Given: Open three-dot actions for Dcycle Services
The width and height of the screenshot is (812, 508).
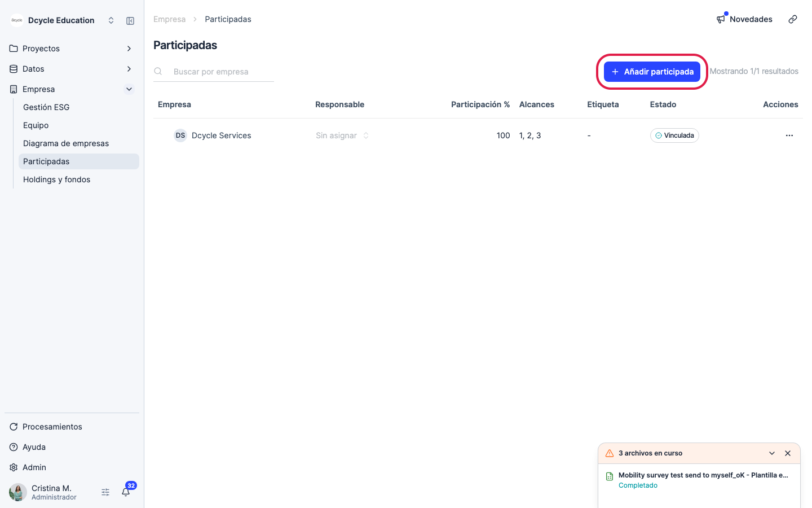Looking at the screenshot, I should point(789,135).
